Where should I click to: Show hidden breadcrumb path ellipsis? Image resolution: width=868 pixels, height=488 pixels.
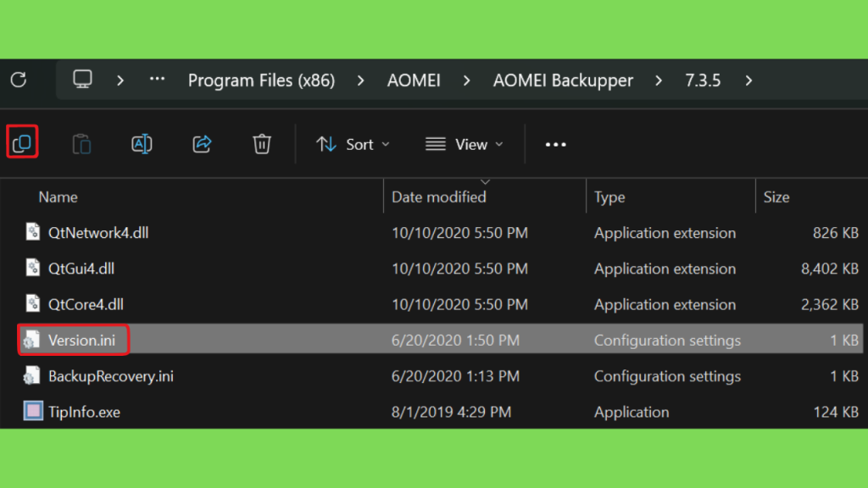pos(157,80)
